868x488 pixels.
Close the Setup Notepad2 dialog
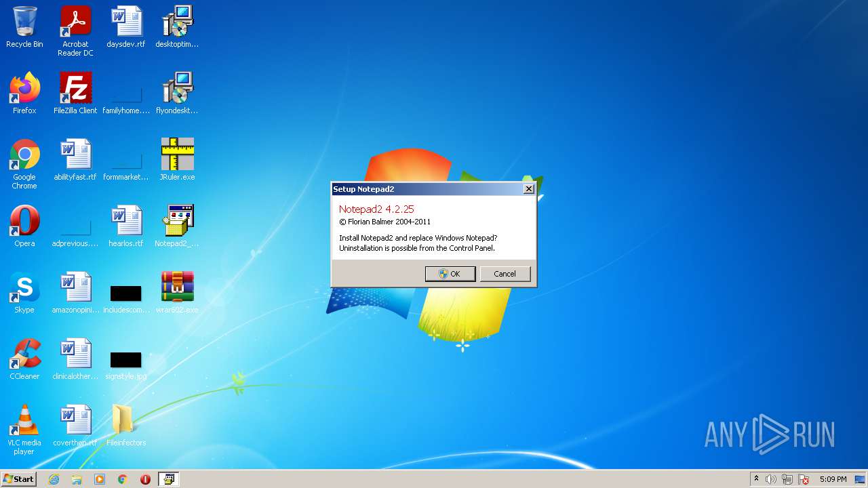pos(529,189)
